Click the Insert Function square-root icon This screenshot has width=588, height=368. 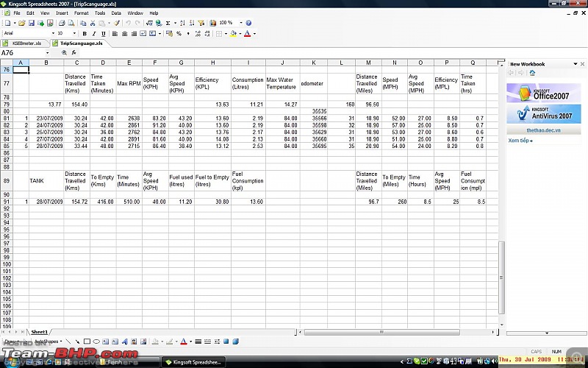click(x=149, y=24)
